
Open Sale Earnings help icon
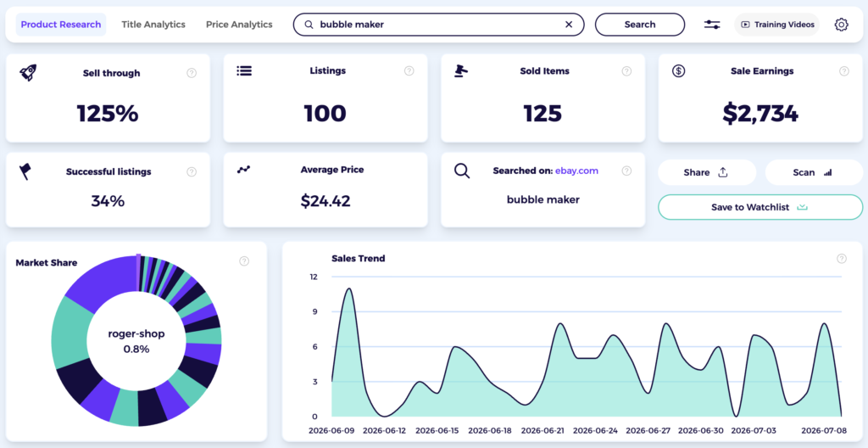point(844,71)
